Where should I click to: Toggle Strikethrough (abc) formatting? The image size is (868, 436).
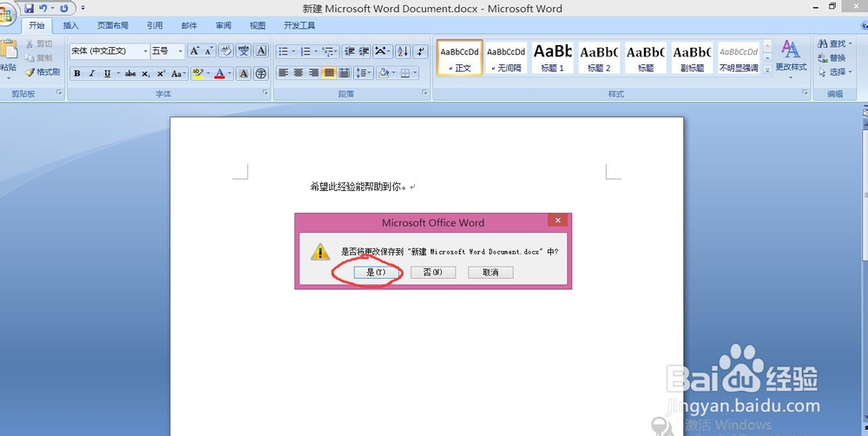pos(130,73)
